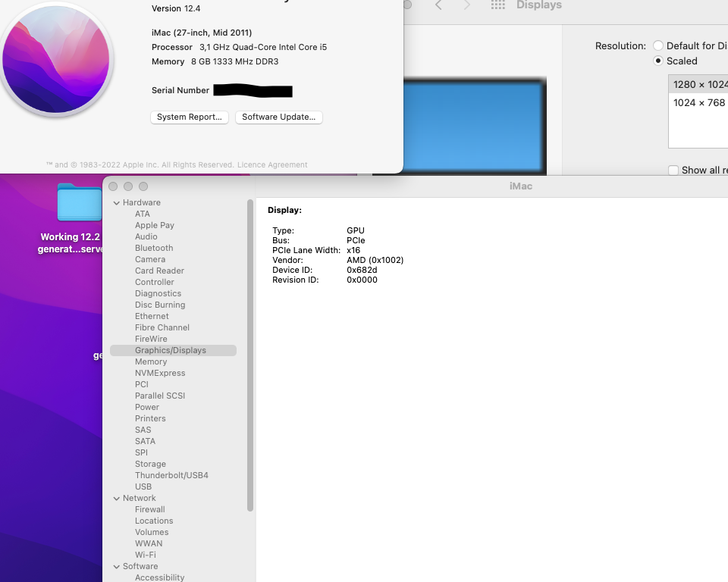Select ATA in the Hardware list
Viewport: 728px width, 582px height.
pyautogui.click(x=143, y=214)
